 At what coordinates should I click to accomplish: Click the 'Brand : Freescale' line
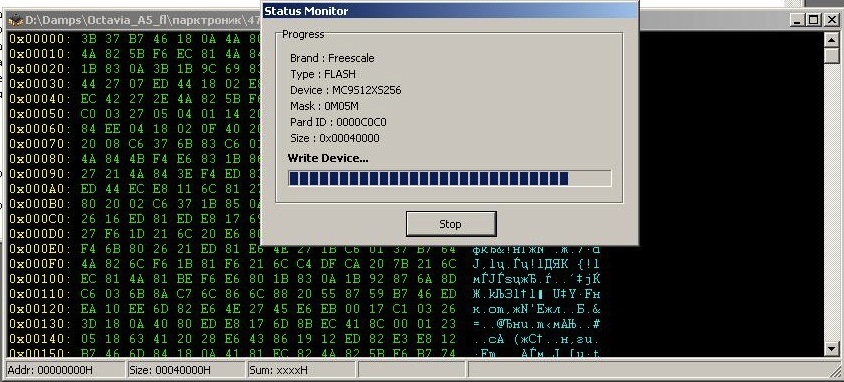point(332,58)
